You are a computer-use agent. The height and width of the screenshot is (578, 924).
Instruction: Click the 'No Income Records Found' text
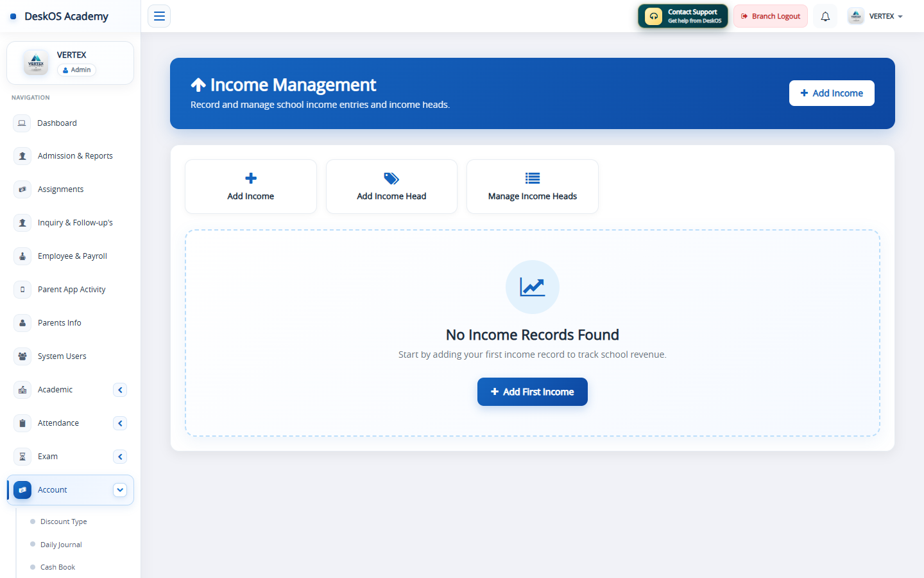click(x=533, y=335)
